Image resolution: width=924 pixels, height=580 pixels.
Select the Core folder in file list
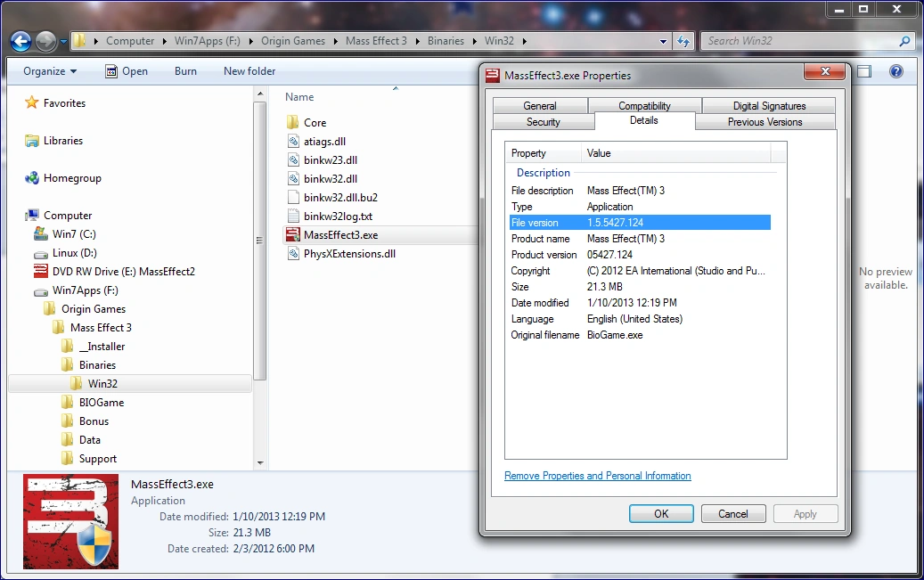tap(307, 123)
